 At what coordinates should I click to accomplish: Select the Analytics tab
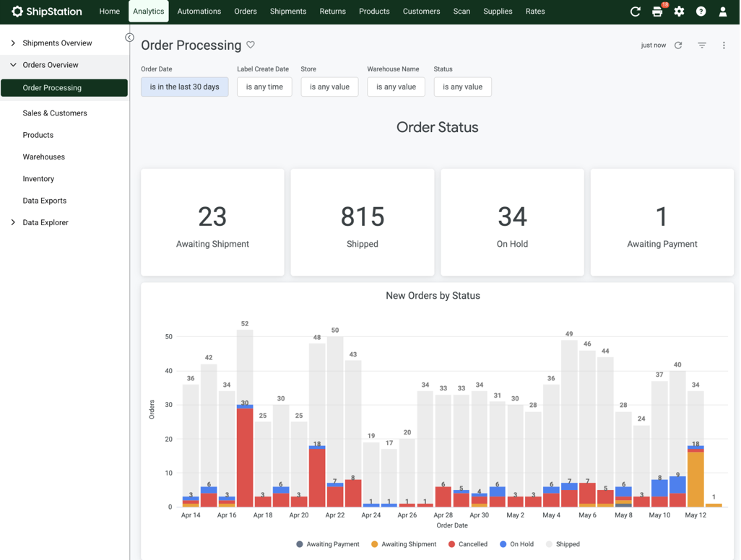(148, 12)
